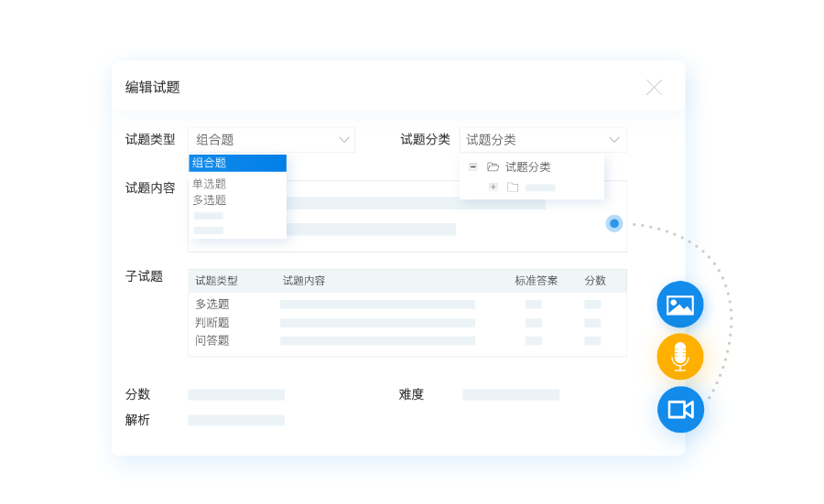Click the blue image insert icon
The height and width of the screenshot is (504, 824).
point(679,305)
